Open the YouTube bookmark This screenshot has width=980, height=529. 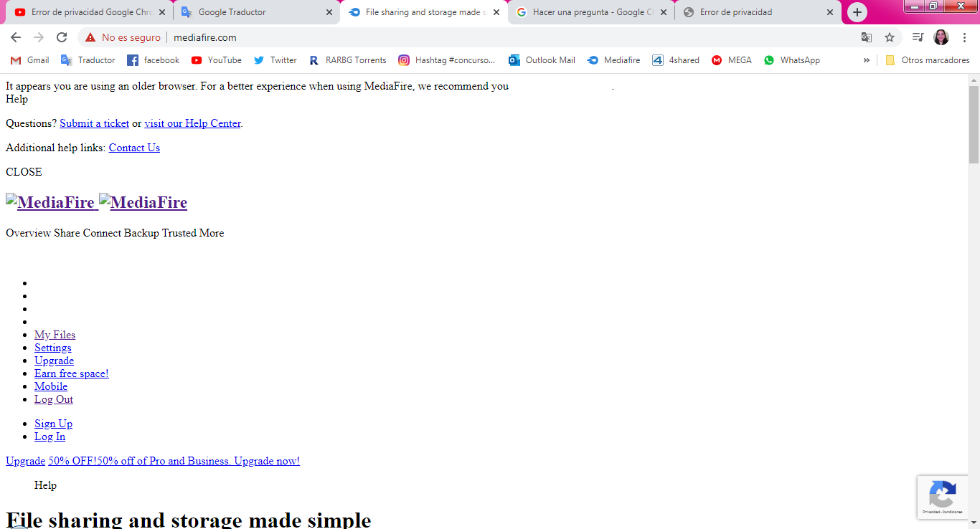pos(216,60)
